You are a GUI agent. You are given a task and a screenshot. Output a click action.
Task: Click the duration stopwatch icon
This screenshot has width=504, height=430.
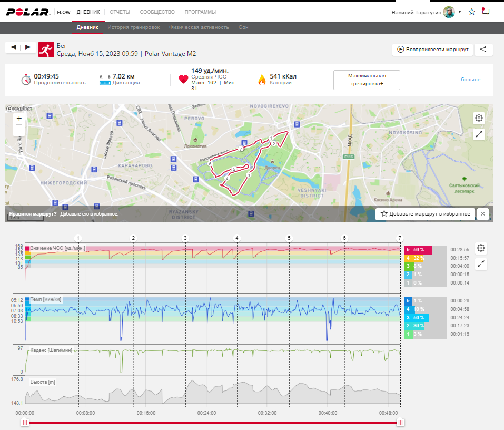pyautogui.click(x=26, y=80)
